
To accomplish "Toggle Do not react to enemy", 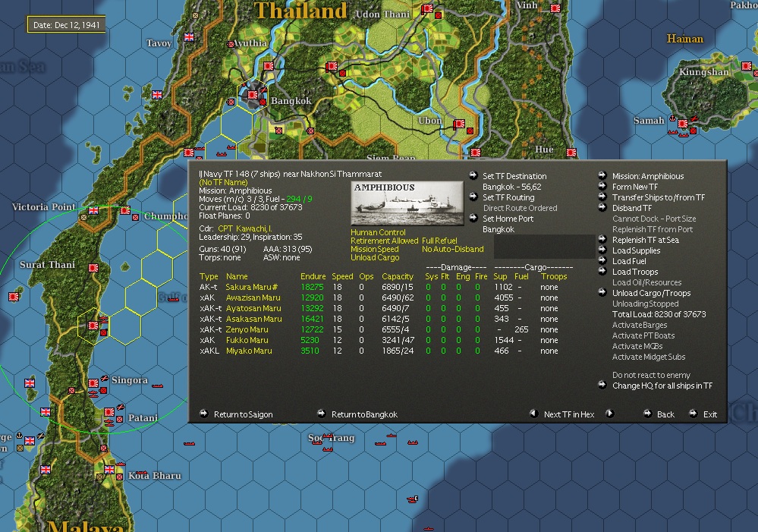I will [651, 376].
